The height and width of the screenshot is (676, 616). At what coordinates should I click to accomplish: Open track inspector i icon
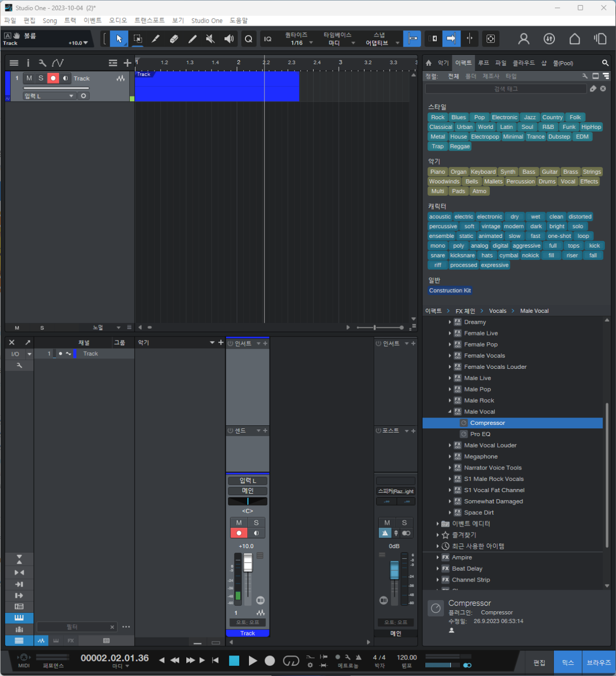(28, 63)
